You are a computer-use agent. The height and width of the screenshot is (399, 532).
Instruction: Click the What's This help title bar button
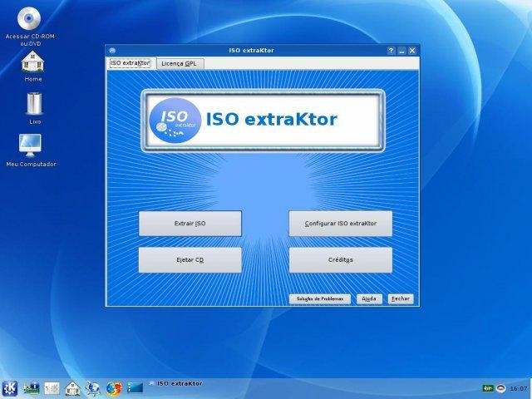391,51
